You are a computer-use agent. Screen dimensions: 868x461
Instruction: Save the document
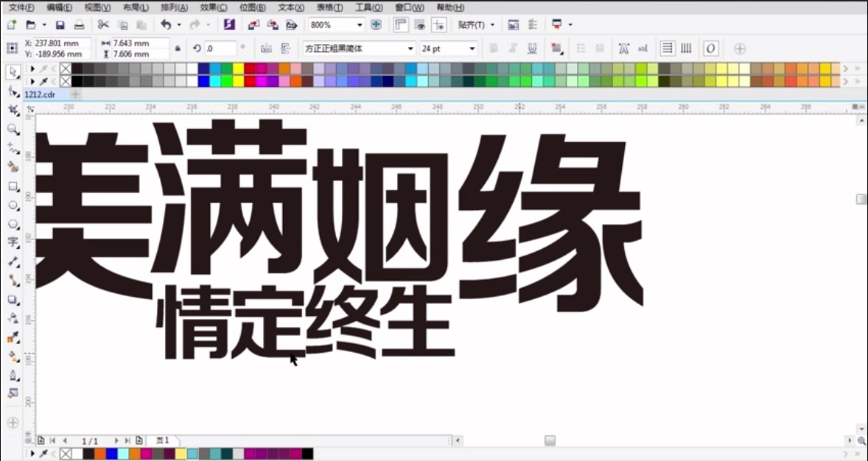(x=59, y=24)
